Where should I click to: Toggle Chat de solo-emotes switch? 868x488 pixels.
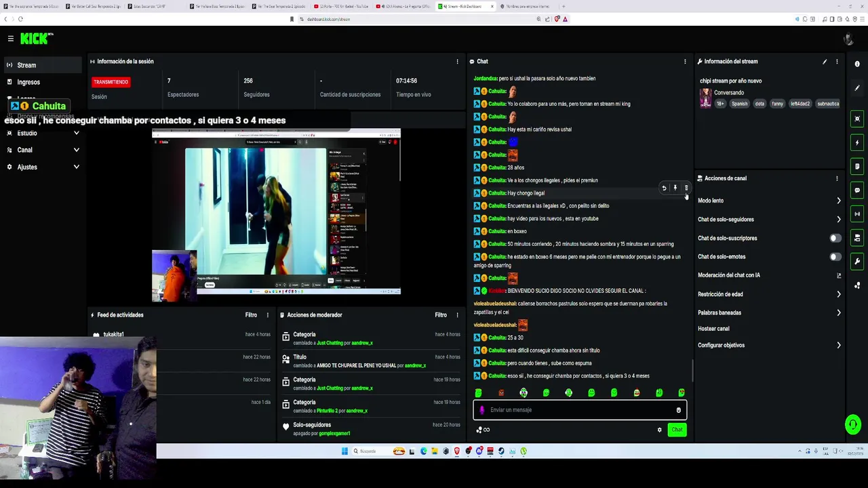[835, 257]
